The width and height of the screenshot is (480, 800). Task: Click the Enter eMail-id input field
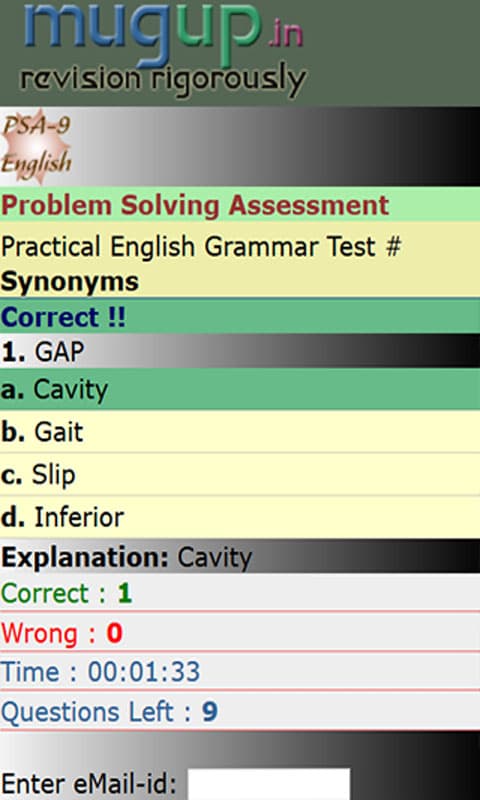click(269, 784)
